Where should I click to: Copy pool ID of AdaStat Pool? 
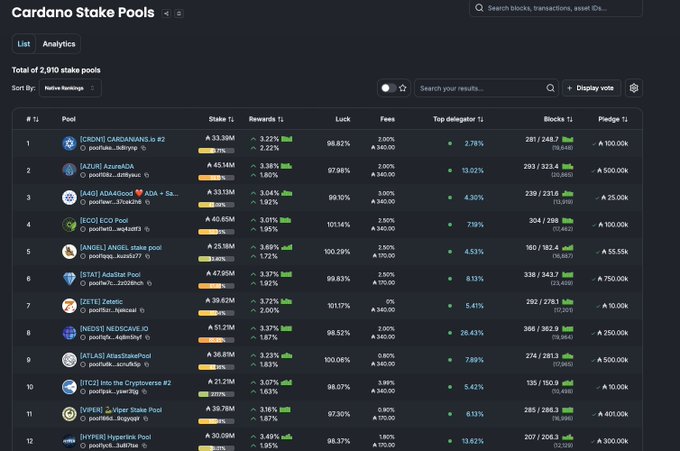click(149, 283)
